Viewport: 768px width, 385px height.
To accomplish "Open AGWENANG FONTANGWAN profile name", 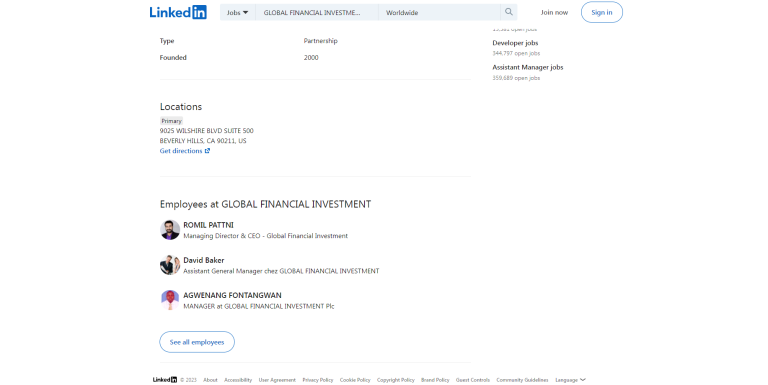I will coord(232,295).
